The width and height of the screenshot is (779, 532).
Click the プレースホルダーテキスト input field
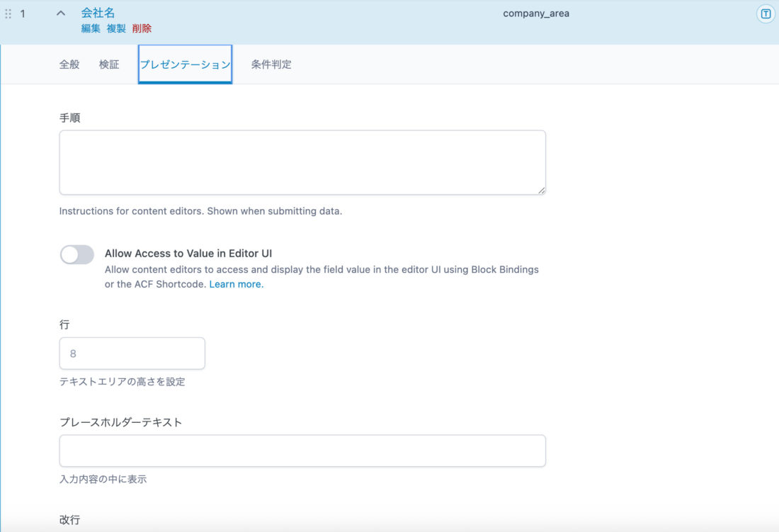point(302,451)
